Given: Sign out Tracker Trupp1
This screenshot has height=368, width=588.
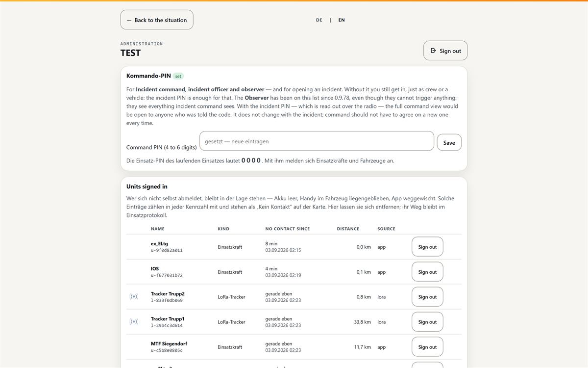Looking at the screenshot, I should 427,322.
